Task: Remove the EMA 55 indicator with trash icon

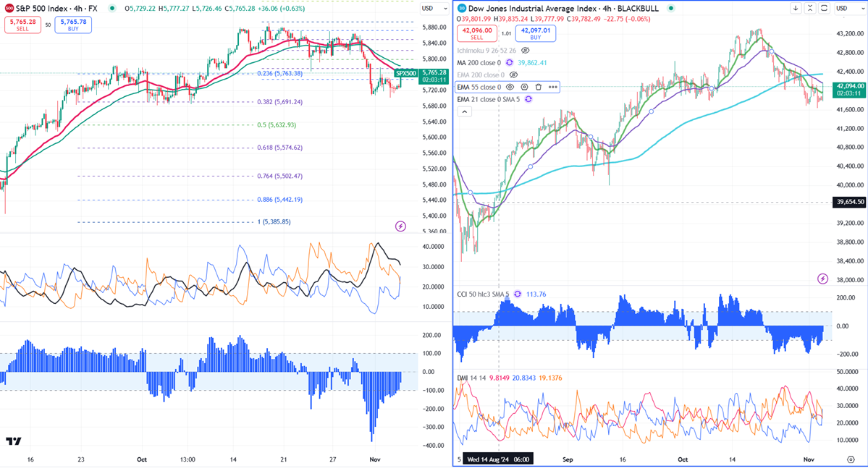Action: pyautogui.click(x=538, y=87)
